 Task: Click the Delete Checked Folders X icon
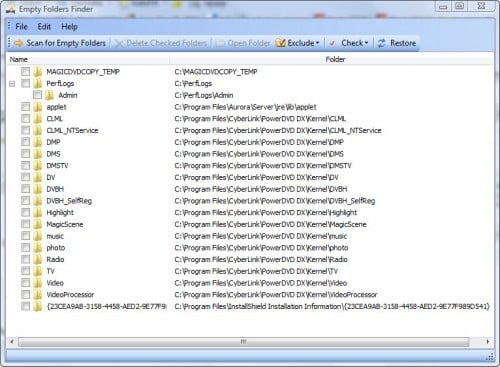(x=119, y=43)
